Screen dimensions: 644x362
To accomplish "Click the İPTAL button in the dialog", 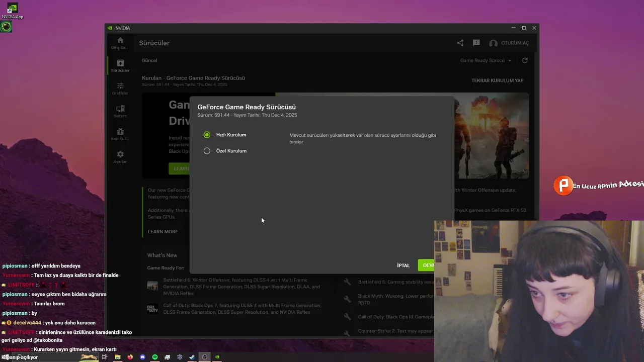I will pyautogui.click(x=403, y=265).
